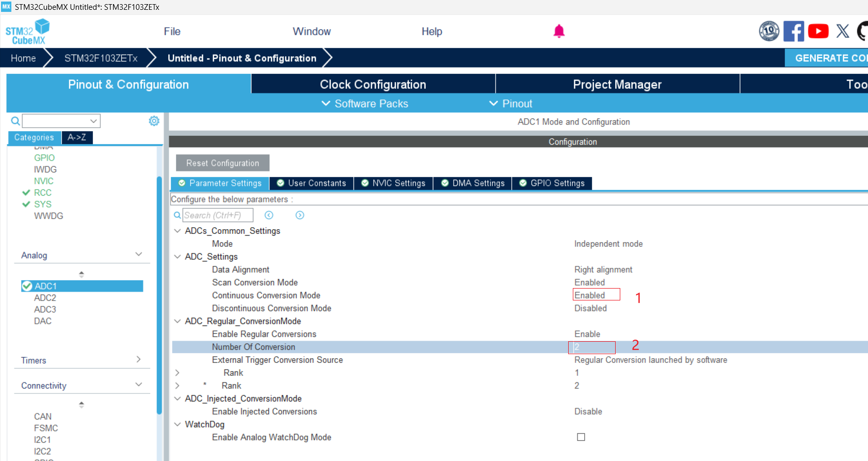Click the Generate Code button
Screen dimensions: 868x461
(826, 58)
